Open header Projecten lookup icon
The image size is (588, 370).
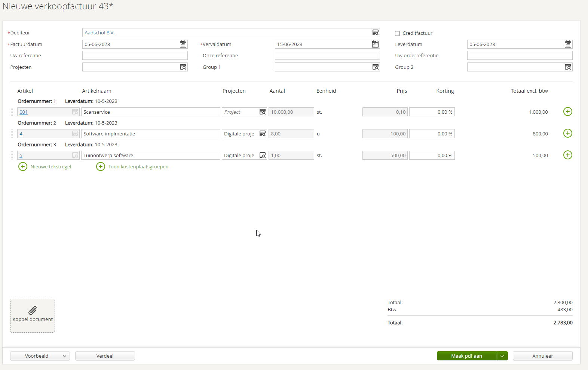(x=183, y=67)
